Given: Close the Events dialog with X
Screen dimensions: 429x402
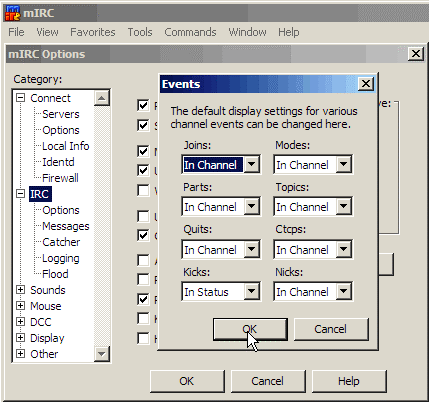Looking at the screenshot, I should coord(366,84).
